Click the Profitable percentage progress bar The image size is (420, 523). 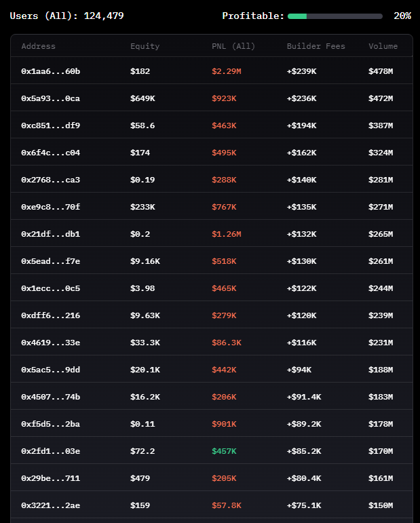pyautogui.click(x=335, y=16)
